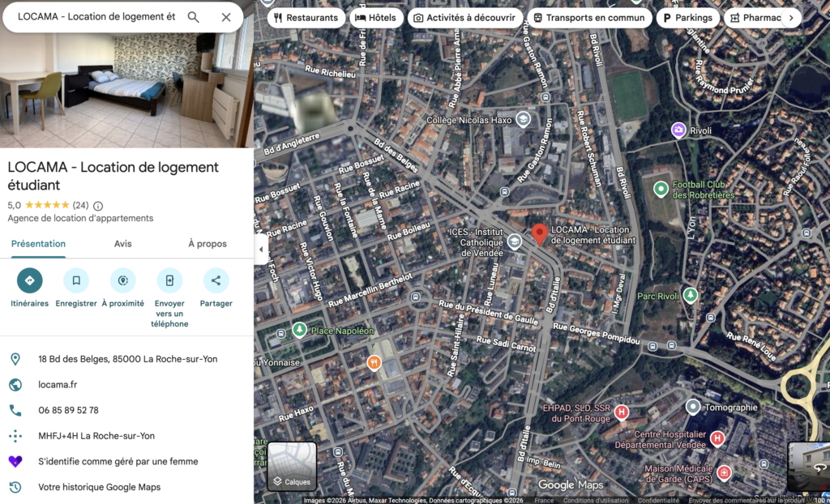Switch to Avis tab
830x504 pixels.
click(x=123, y=244)
